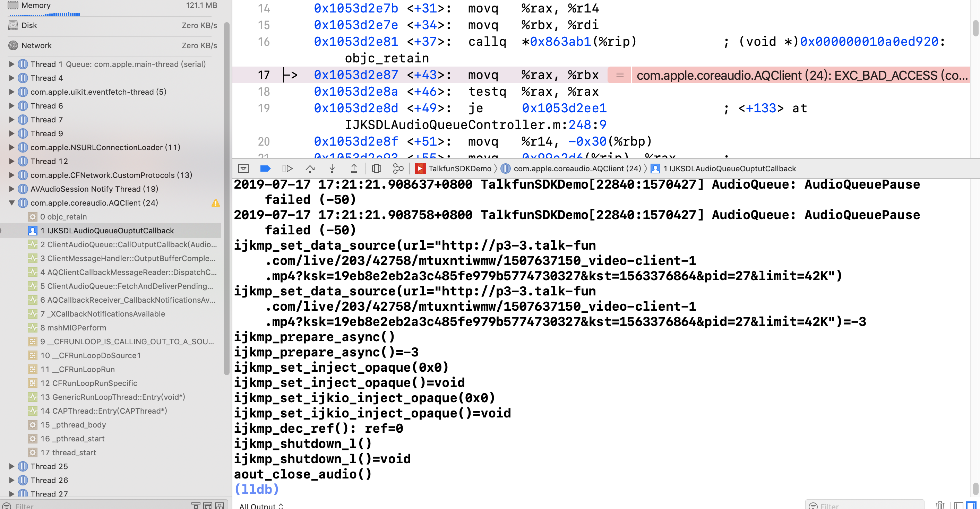Click the console Filter field
980x509 pixels.
coord(867,506)
